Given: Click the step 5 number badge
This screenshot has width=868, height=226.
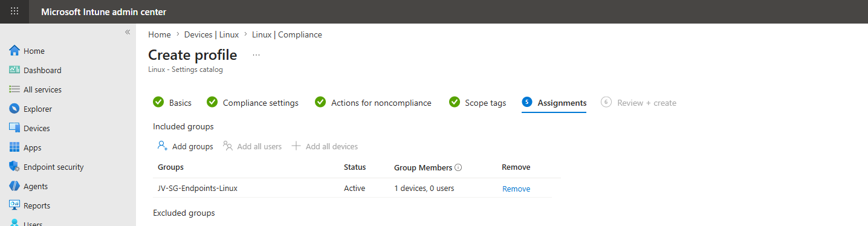Looking at the screenshot, I should (527, 102).
